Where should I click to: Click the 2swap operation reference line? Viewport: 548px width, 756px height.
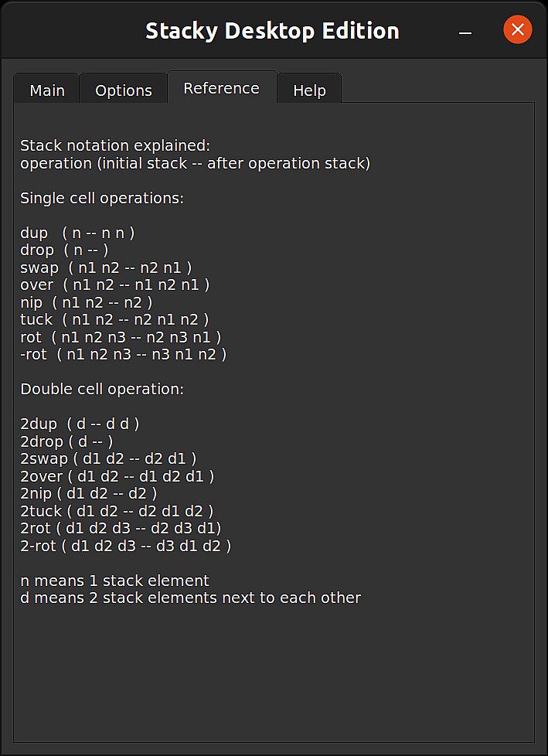coord(108,458)
